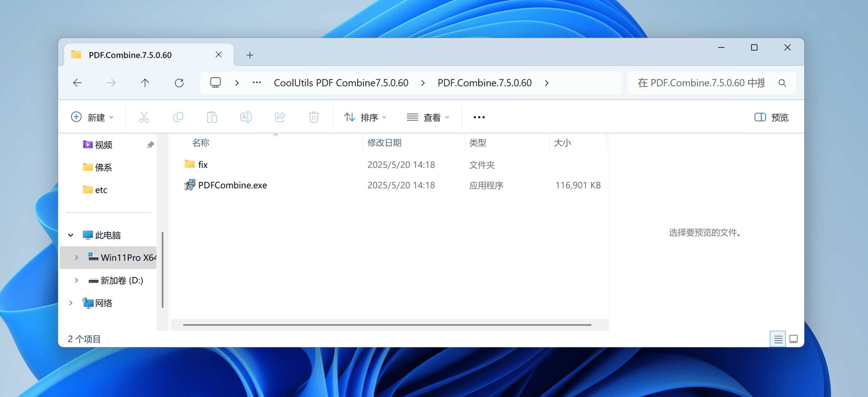
Task: Click the Paste clipboard icon
Action: click(212, 117)
